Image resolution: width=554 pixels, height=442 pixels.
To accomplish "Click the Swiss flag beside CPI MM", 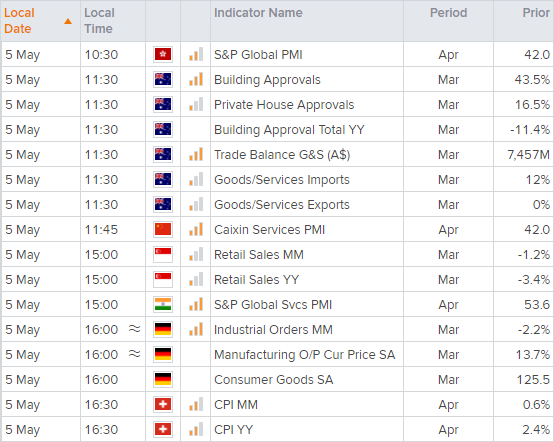I will pos(163,404).
